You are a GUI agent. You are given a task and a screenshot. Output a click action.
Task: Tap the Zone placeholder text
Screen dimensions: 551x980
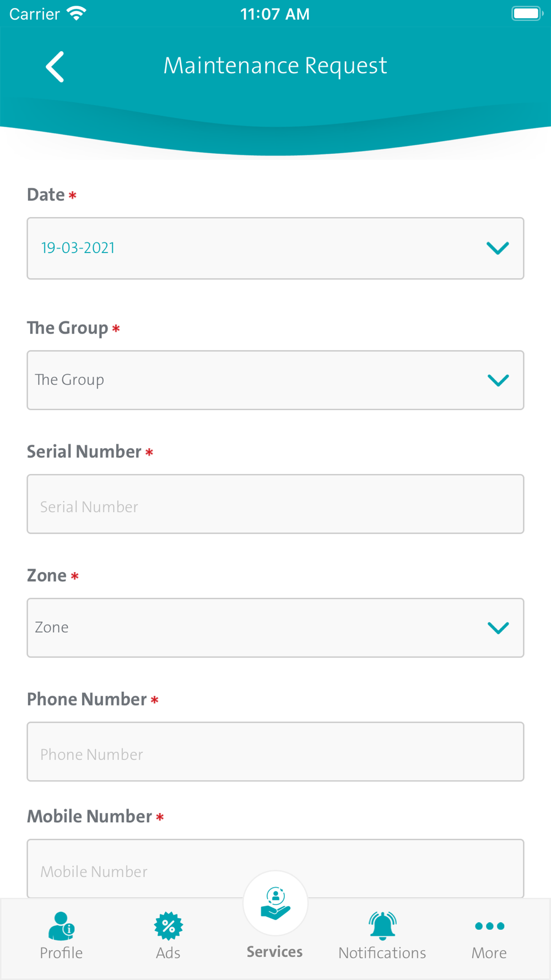[x=52, y=627]
